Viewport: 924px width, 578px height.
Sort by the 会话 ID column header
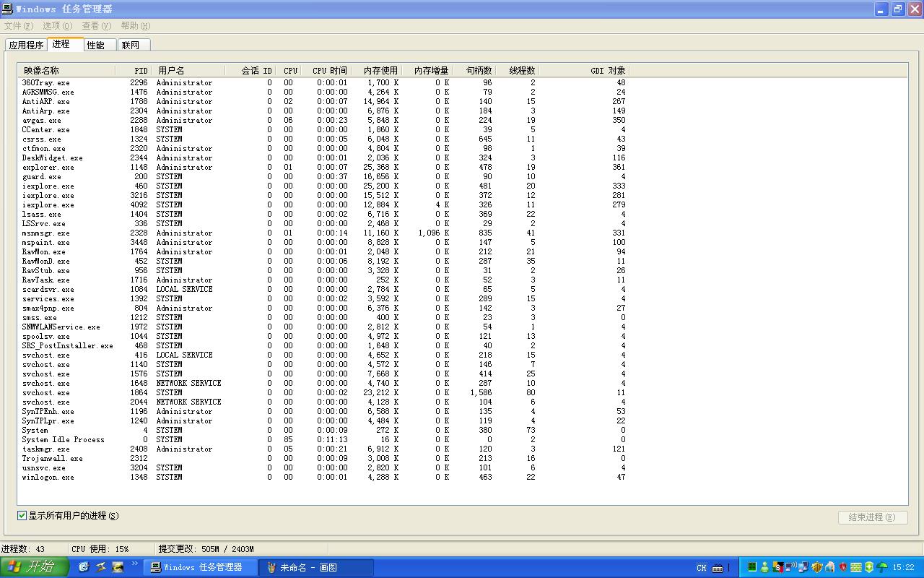point(250,71)
